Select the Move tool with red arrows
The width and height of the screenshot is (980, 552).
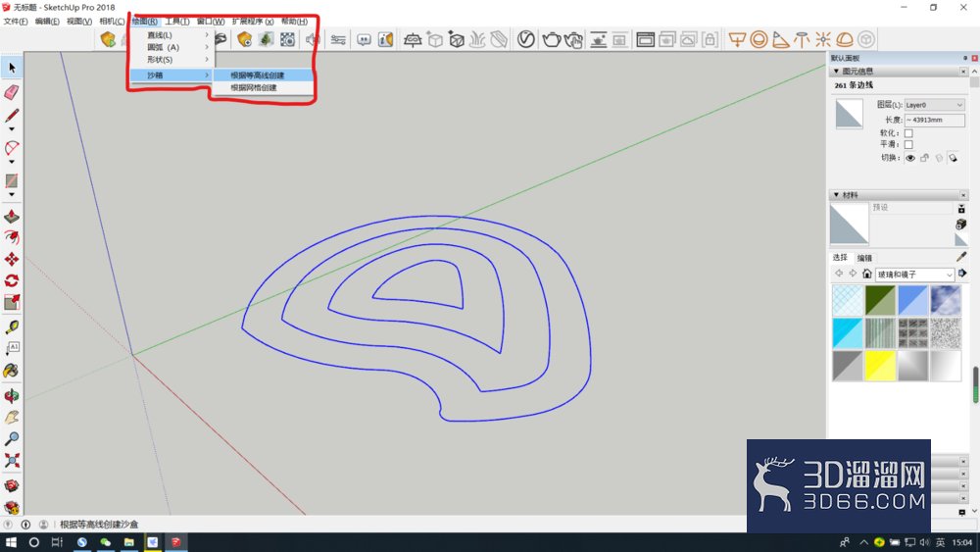[11, 259]
